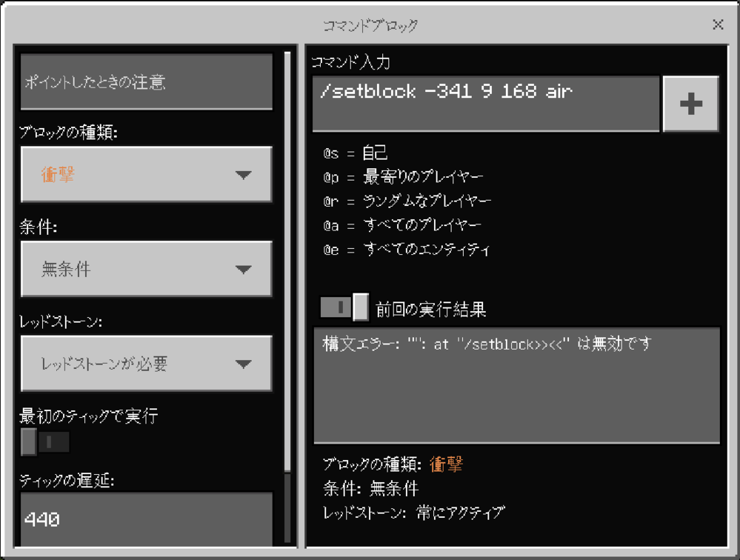The height and width of the screenshot is (560, 740).
Task: Close the command block window
Action: coord(717,24)
